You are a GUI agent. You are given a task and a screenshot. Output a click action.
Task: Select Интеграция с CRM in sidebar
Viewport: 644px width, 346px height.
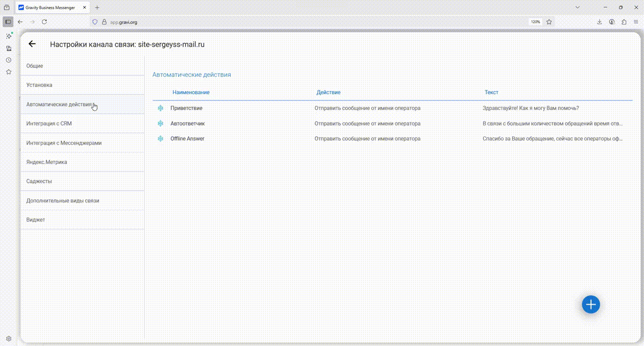pyautogui.click(x=49, y=124)
